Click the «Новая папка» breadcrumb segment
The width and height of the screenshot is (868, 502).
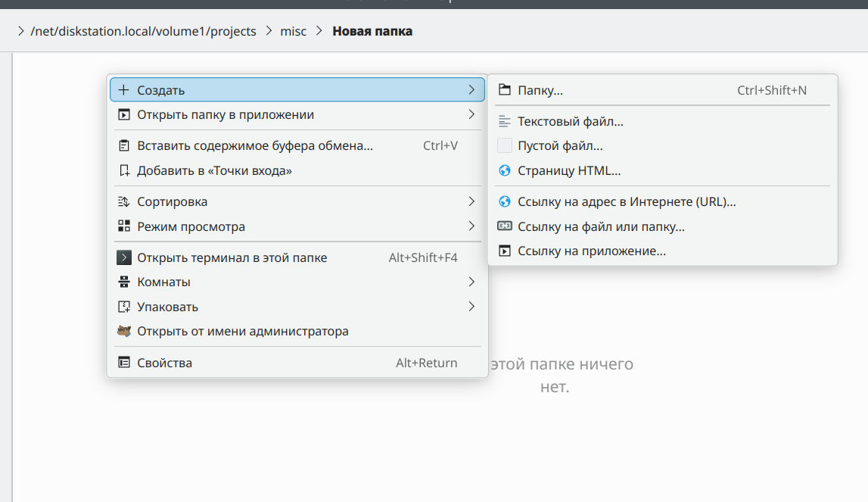pyautogui.click(x=372, y=32)
